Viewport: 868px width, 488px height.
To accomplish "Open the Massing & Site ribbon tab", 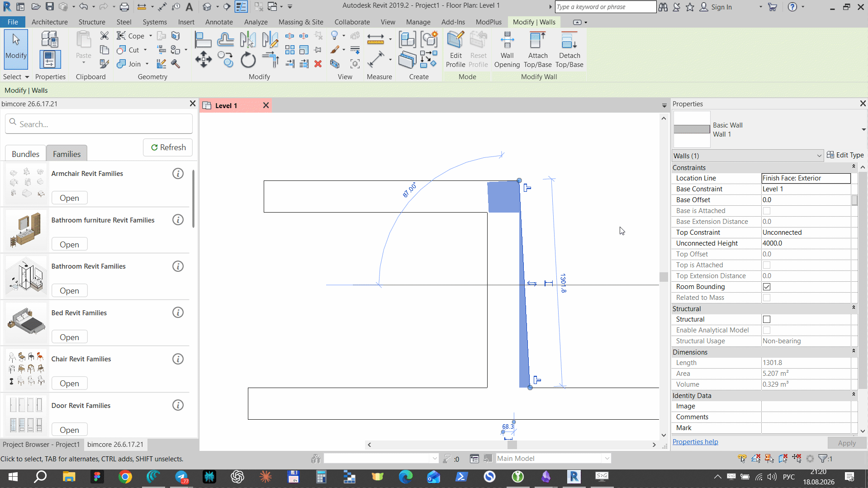I will pos(301,22).
